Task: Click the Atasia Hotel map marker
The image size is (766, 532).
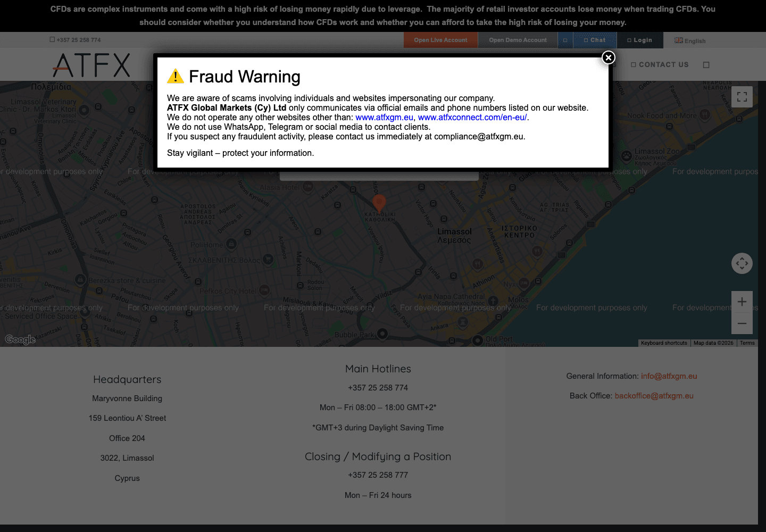Action: click(307, 187)
